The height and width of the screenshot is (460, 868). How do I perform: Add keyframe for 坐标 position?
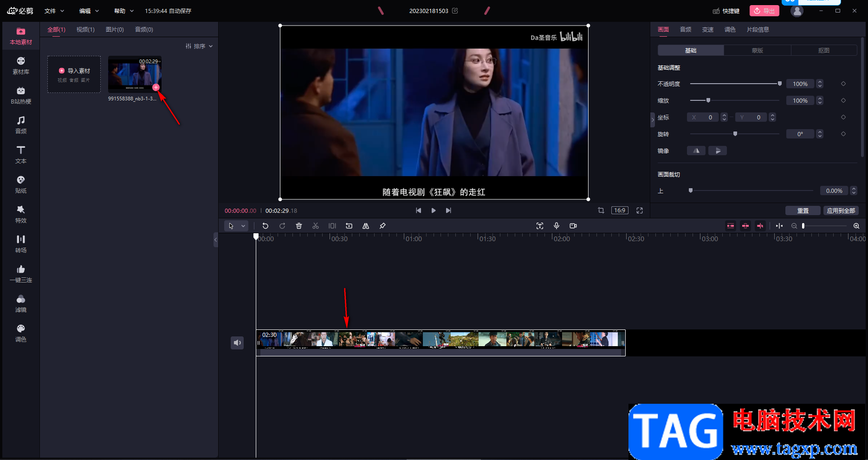[843, 117]
